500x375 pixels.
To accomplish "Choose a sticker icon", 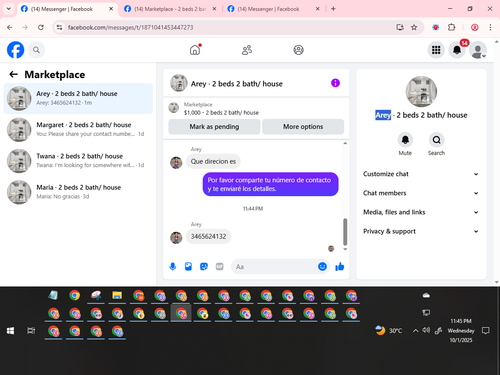I will pyautogui.click(x=204, y=266).
